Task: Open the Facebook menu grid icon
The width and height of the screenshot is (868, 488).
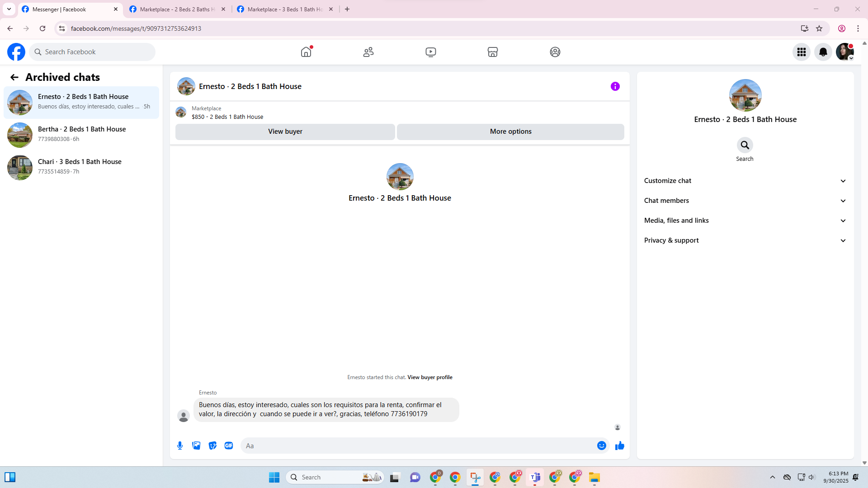Action: tap(801, 52)
